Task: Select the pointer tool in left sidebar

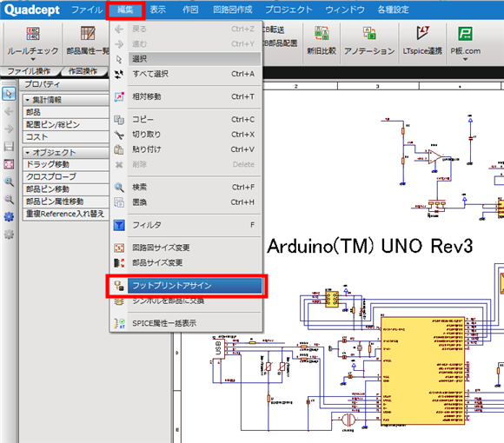Action: tap(9, 94)
